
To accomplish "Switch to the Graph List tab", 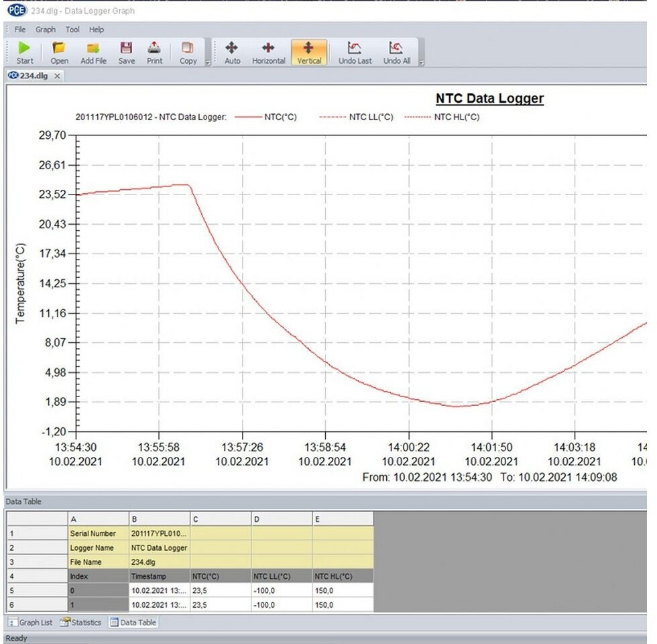I will tap(31, 623).
